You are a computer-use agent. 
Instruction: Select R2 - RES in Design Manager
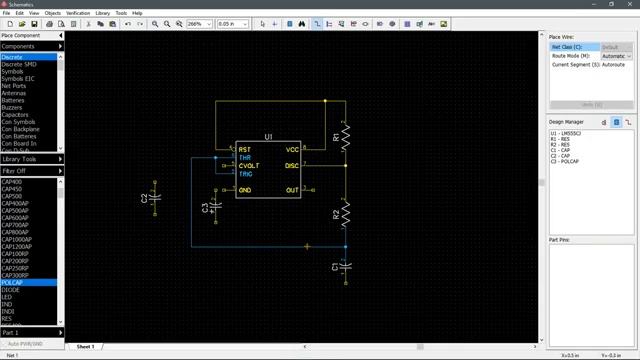560,144
